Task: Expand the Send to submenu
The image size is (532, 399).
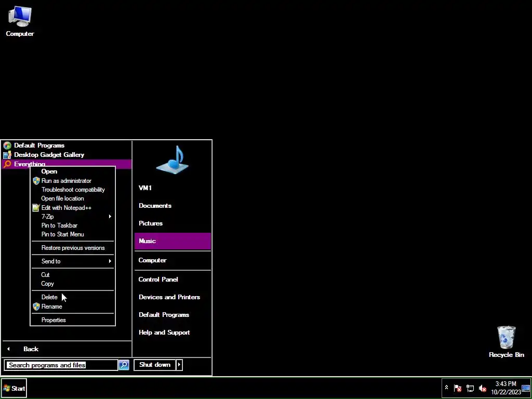Action: (73, 261)
